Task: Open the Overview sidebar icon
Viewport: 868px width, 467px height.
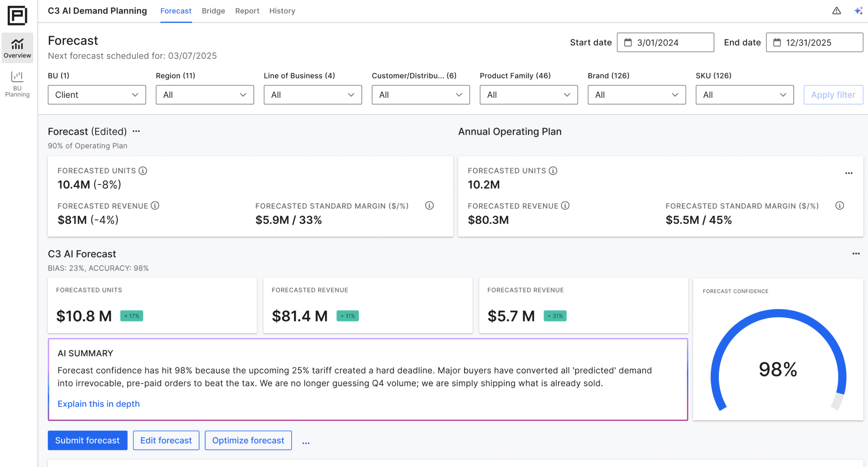Action: (x=17, y=48)
